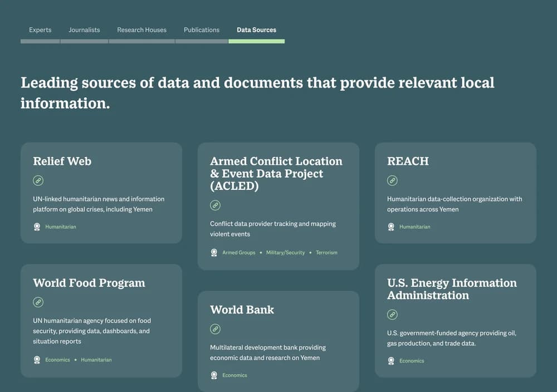Select the Data Sources tab
557x392 pixels.
tap(256, 30)
